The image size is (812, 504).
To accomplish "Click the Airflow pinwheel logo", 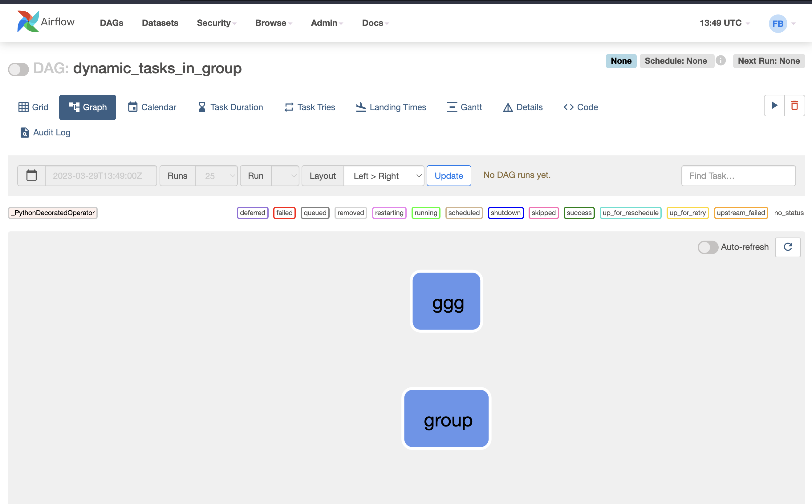I will click(28, 22).
